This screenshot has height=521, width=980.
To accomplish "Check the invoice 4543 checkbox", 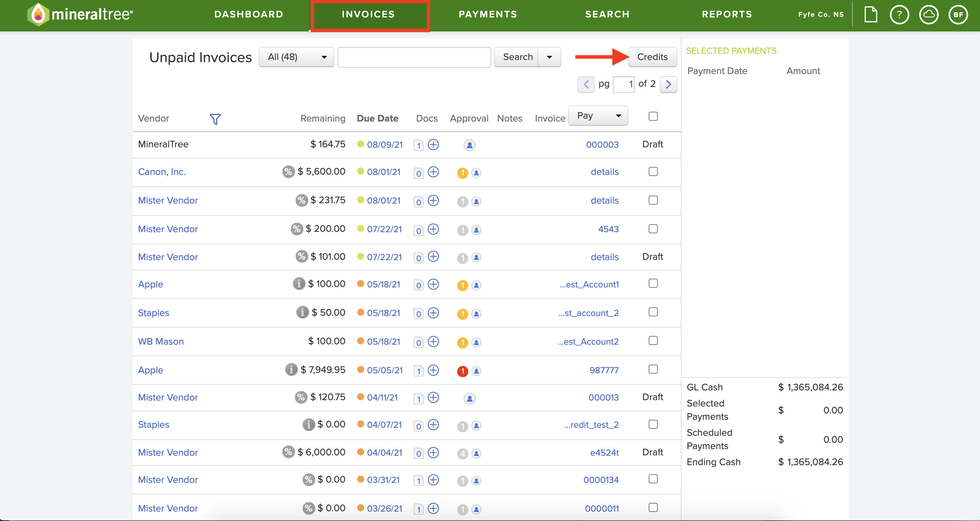I will pos(653,228).
